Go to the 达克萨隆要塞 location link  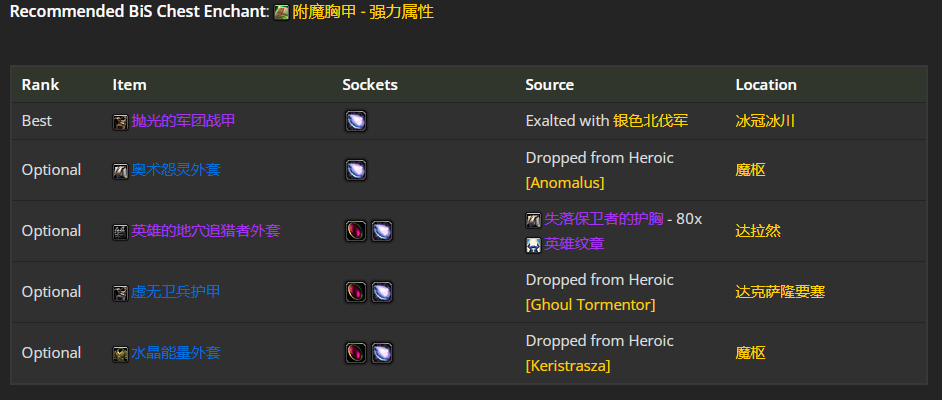point(780,292)
